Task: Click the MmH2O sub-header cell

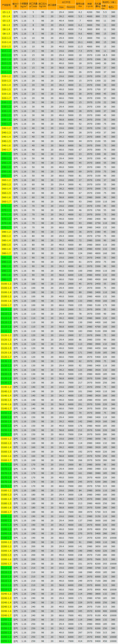Action: (71, 7)
